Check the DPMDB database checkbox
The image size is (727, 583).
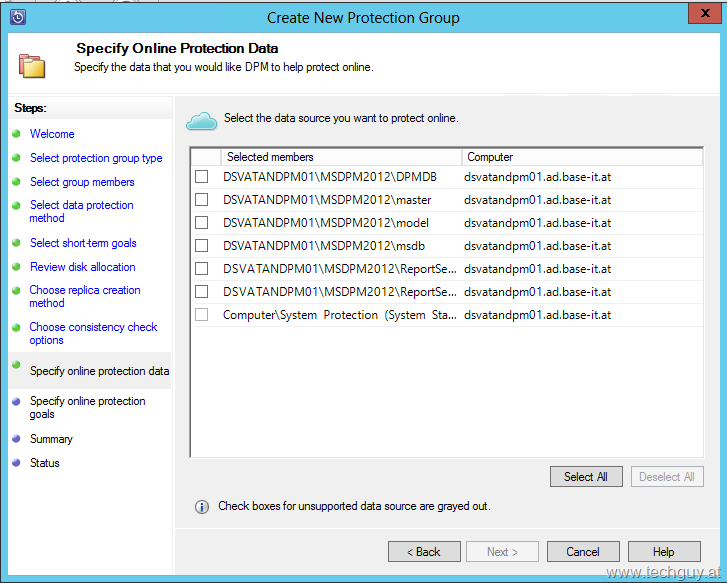[202, 177]
